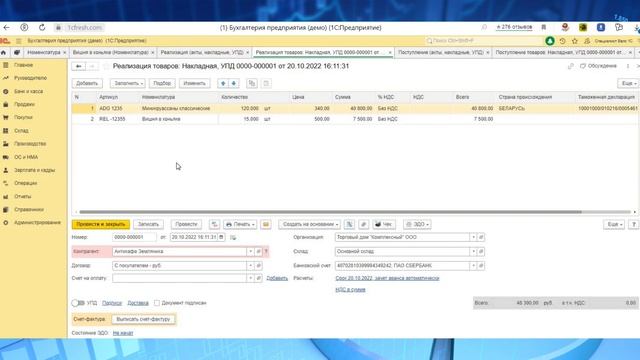Viewport: 640px width, 360px height.
Task: Open the 1C main menu hamburger icon
Action: pos(18,41)
